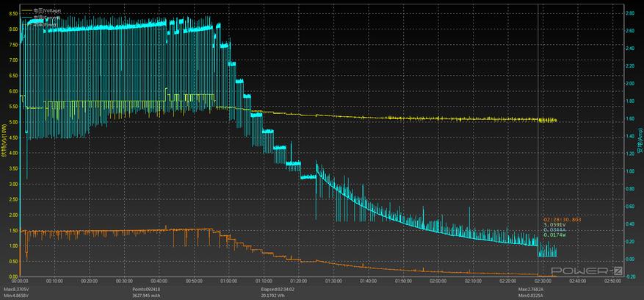Viewport: 644px width, 300px height.
Task: Toggle the Current legend entry
Action: [48, 16]
